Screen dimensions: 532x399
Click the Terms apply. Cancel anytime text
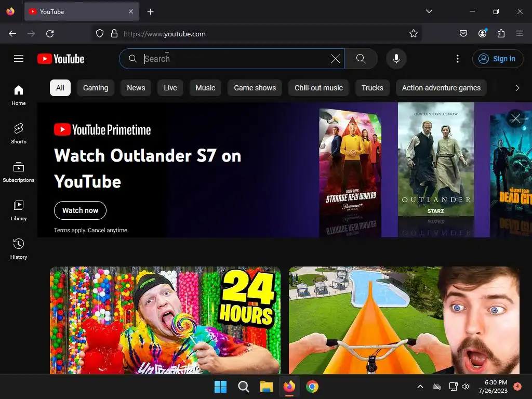91,230
